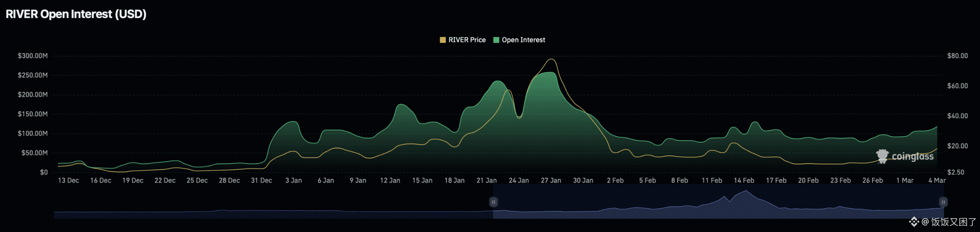Click the 27 Jan date label

(x=551, y=180)
